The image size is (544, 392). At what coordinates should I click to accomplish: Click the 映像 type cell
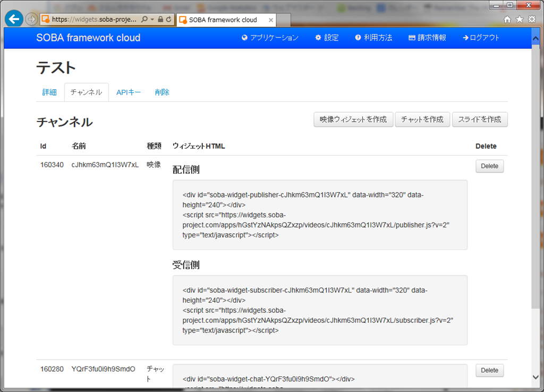point(154,165)
